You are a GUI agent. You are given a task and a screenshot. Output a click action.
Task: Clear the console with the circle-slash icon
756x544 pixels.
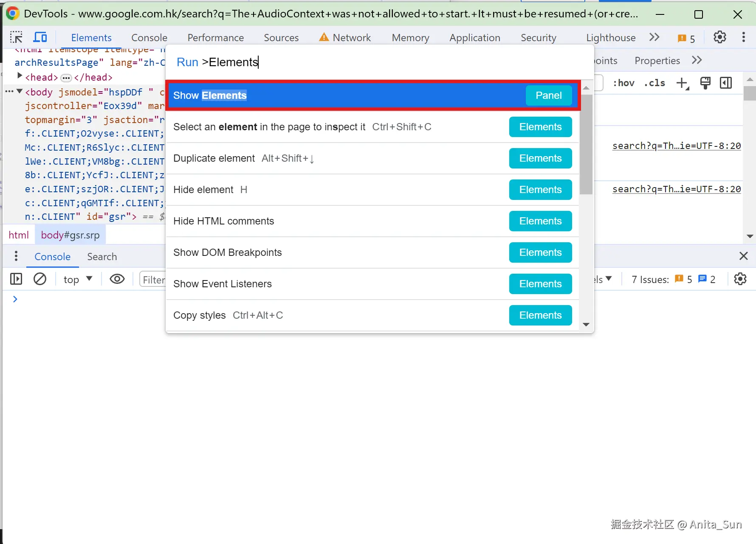coord(40,279)
